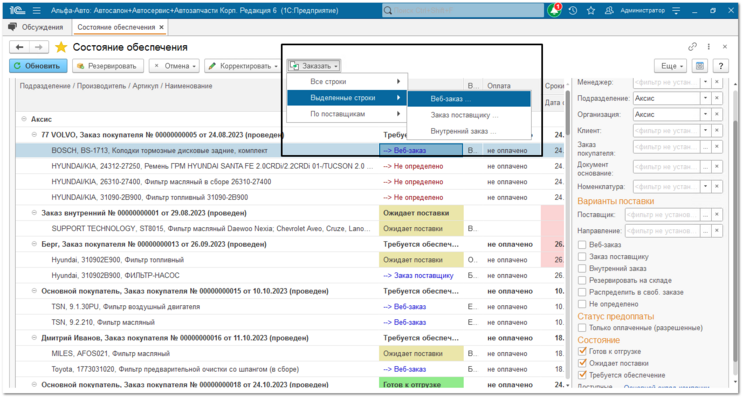
Task: Go back with the left arrow
Action: (x=19, y=47)
